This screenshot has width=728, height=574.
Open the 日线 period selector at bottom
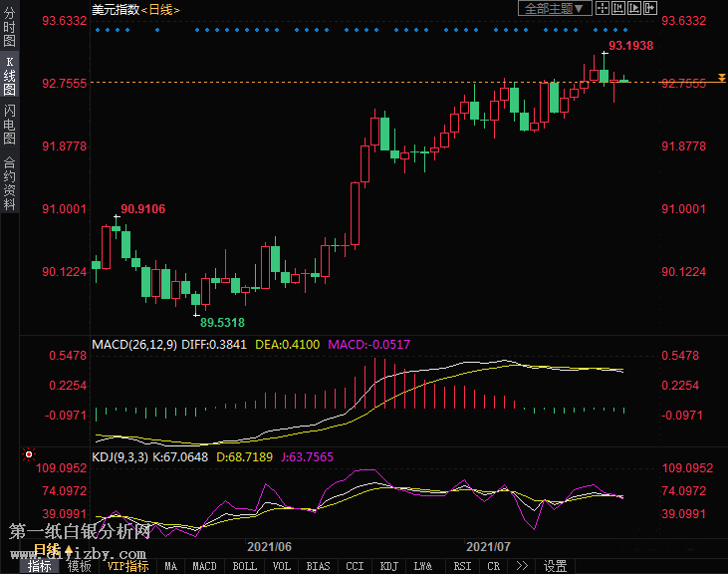point(47,550)
